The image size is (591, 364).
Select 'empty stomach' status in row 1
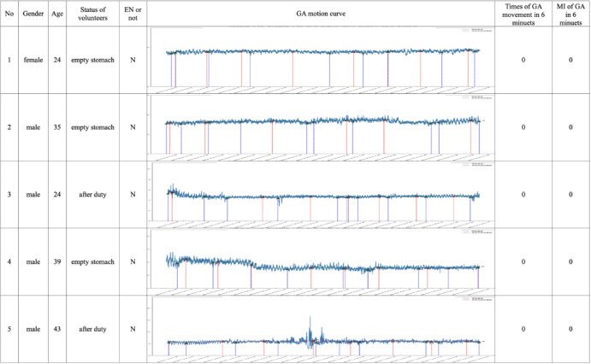coord(92,60)
